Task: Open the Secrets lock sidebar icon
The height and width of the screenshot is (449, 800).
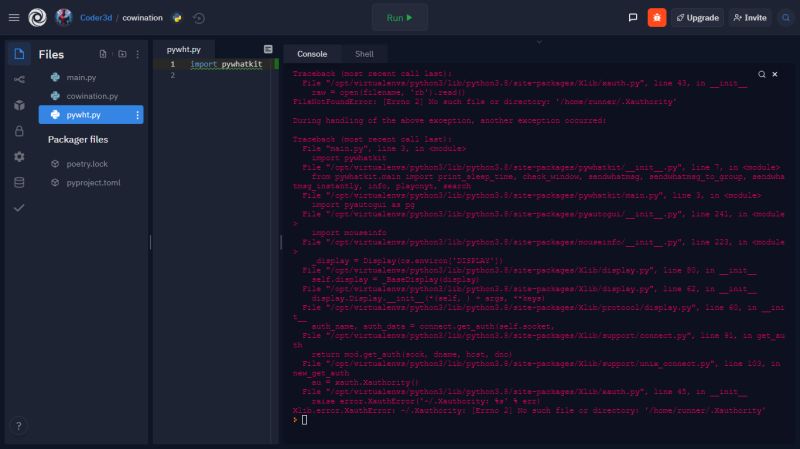Action: (19, 131)
